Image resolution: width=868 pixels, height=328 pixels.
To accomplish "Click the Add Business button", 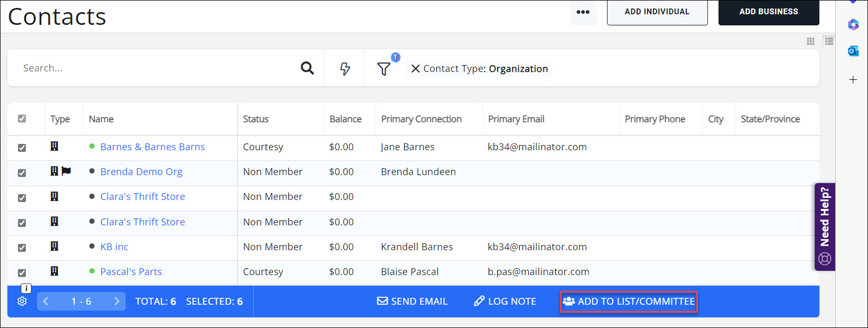I will coord(768,12).
